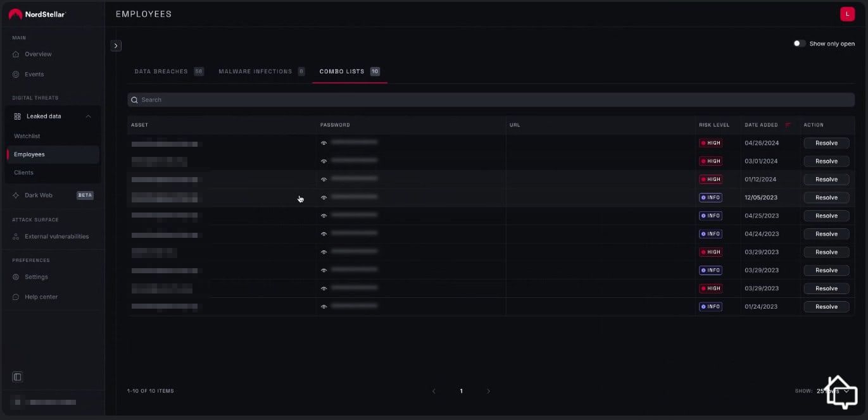Viewport: 868px width, 420px height.
Task: Open Watchlist in the sidebar
Action: tap(27, 137)
